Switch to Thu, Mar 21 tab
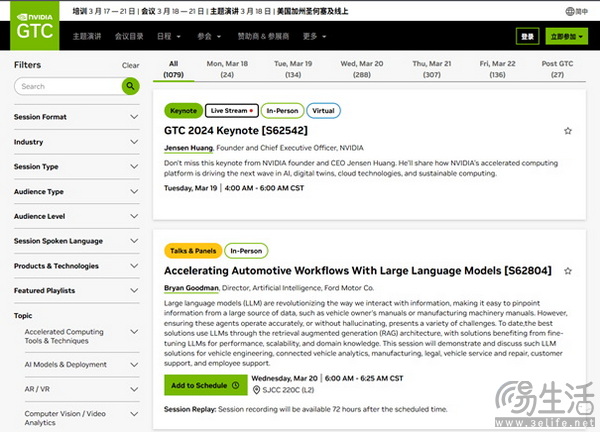Screen dimensions: 600x432 click(432, 69)
